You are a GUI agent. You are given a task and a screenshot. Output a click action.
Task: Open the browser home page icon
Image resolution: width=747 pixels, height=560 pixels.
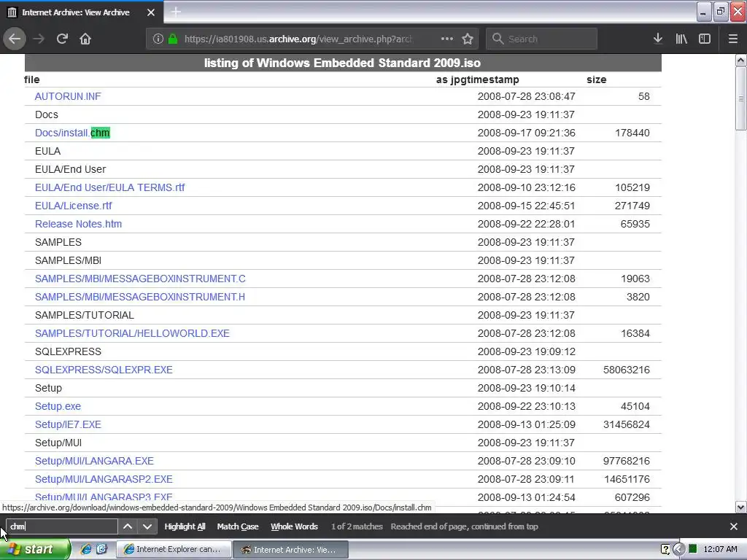click(85, 39)
